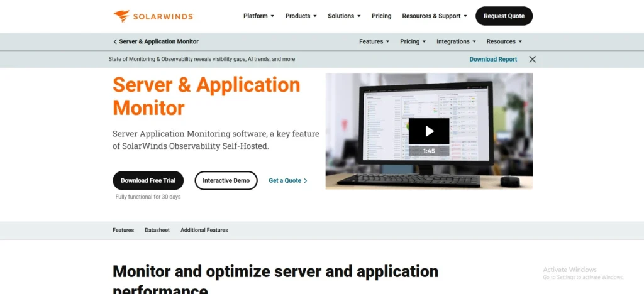Expand the Solutions menu
644x294 pixels.
[344, 16]
